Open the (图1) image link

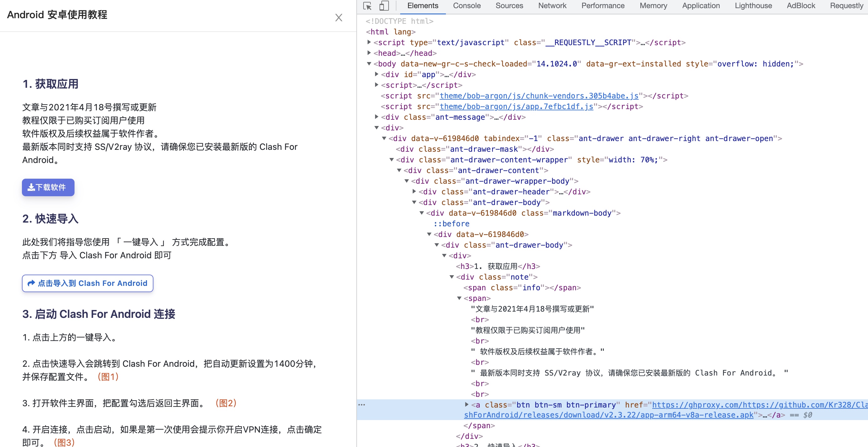click(x=108, y=377)
